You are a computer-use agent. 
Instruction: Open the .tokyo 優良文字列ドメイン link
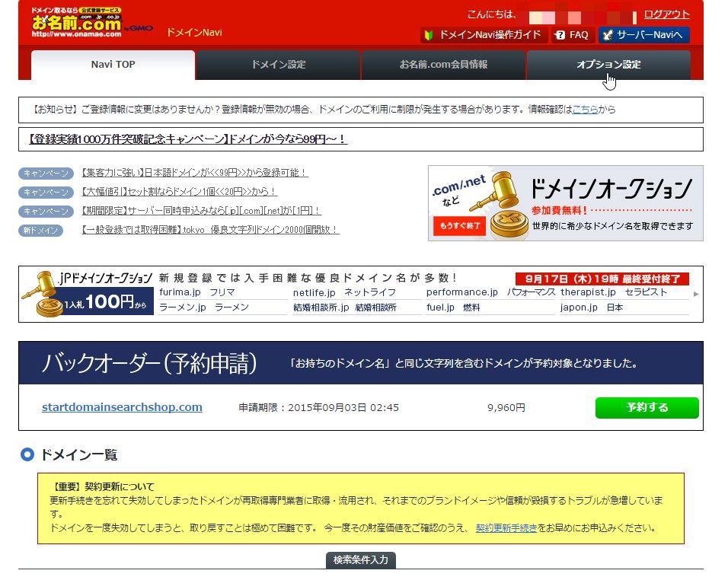[210, 230]
